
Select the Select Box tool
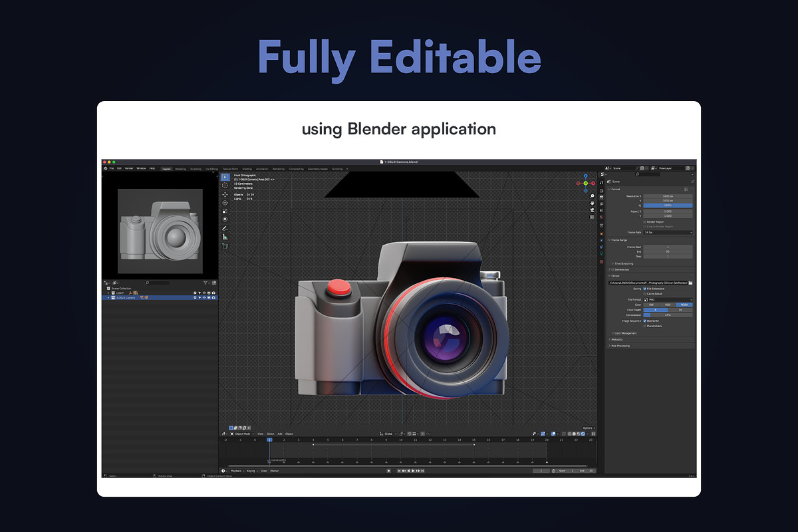pos(225,177)
